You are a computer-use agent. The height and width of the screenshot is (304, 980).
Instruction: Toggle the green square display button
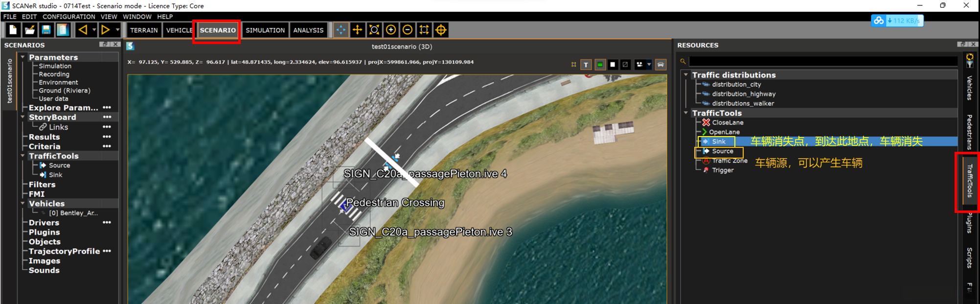600,65
